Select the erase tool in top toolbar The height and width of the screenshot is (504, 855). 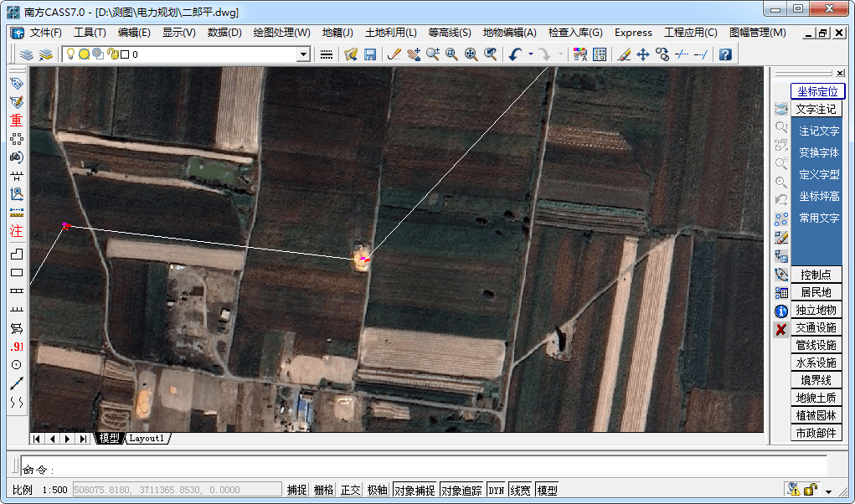pos(625,54)
